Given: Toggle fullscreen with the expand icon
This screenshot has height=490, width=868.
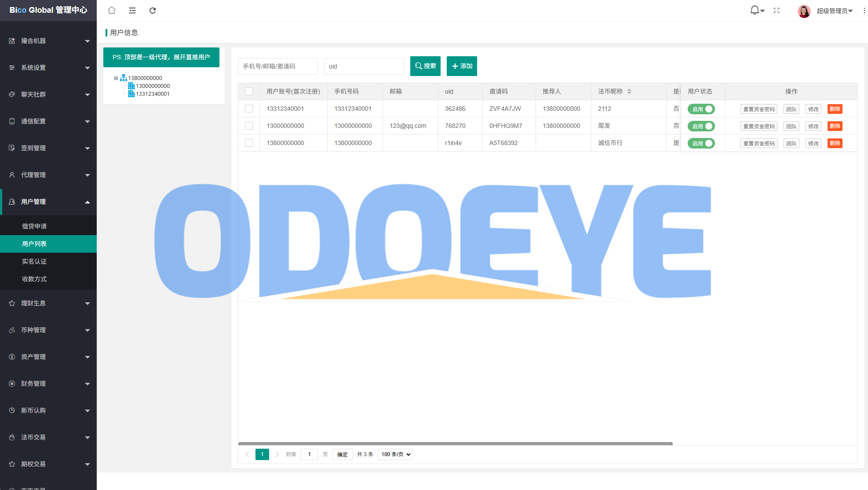Looking at the screenshot, I should (777, 10).
